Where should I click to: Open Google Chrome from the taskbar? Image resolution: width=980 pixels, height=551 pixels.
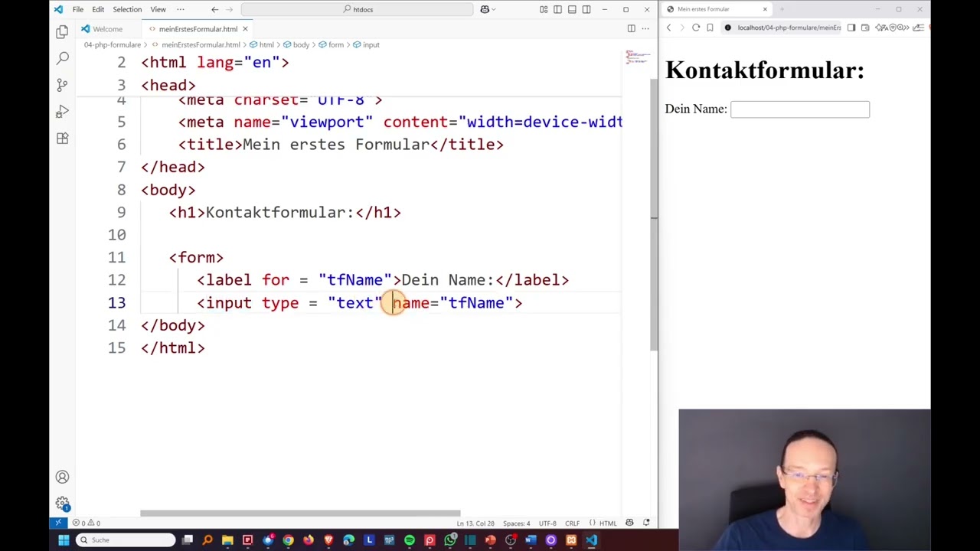[288, 540]
